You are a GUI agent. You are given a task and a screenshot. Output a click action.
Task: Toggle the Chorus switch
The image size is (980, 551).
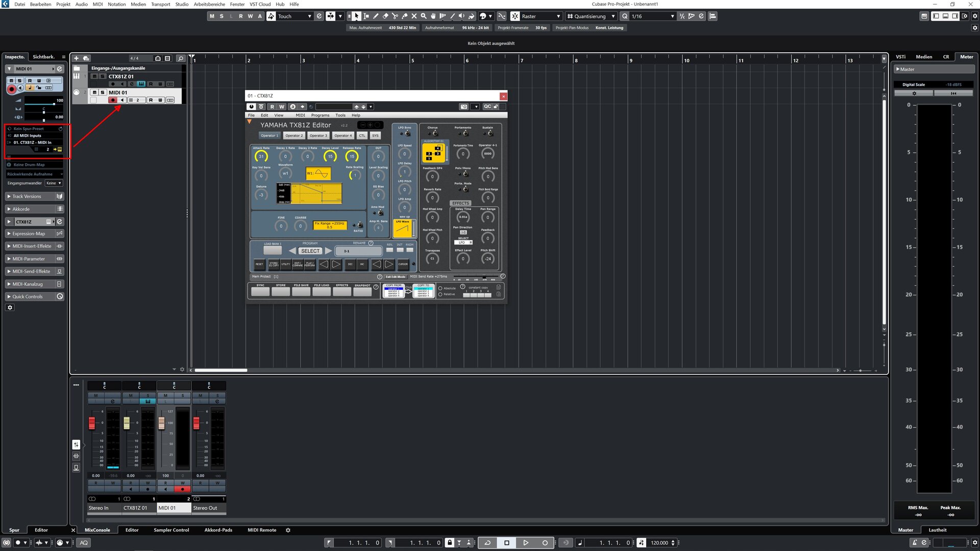(x=435, y=134)
